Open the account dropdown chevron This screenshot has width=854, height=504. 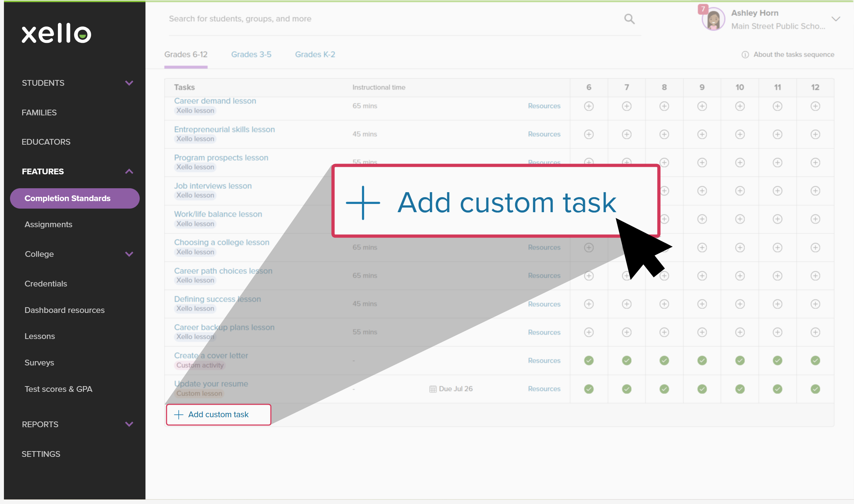835,19
